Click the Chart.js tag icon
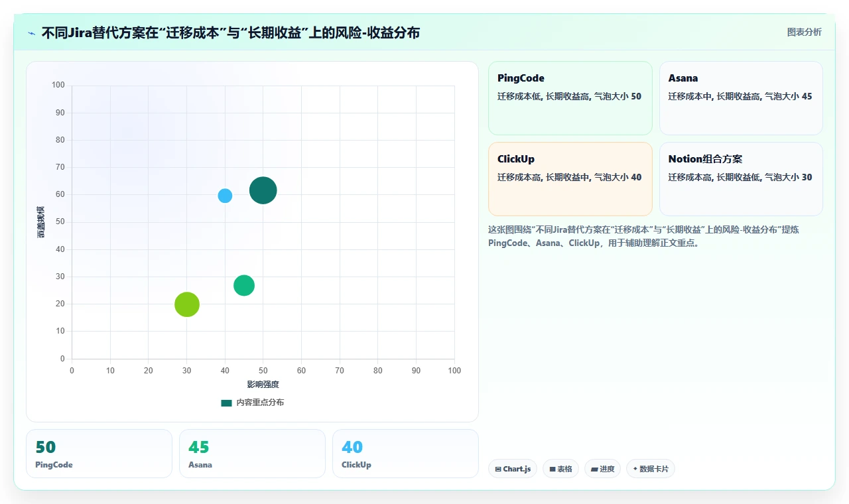Viewport: 849px width, 504px height. [497, 469]
